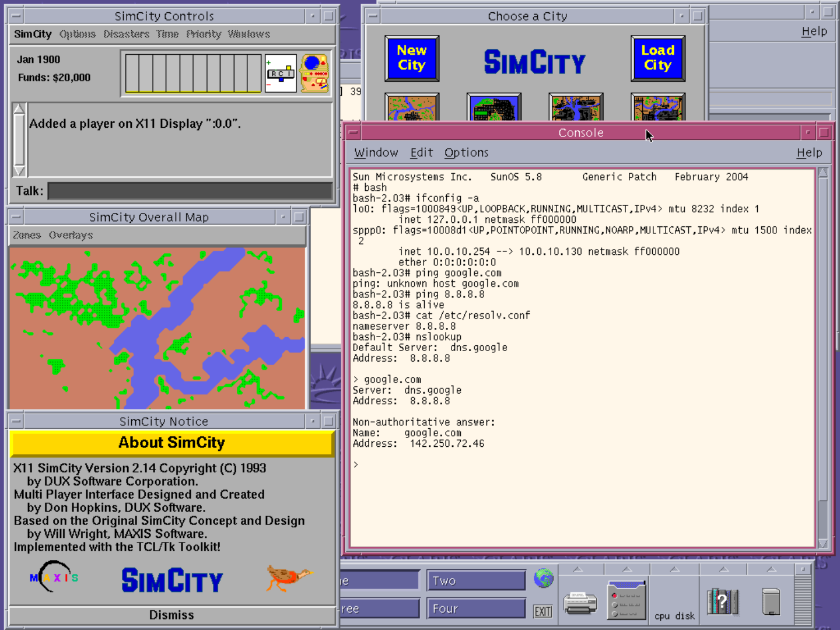Click the EXIT button on the front panel
Screen dimensions: 840x630
tap(543, 611)
